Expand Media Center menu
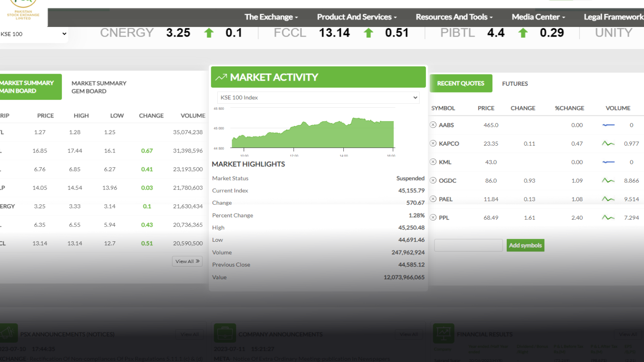 [539, 17]
